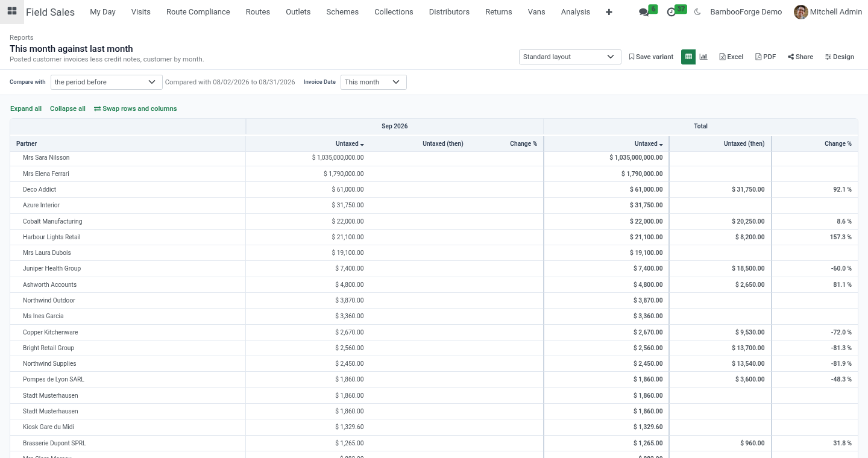
Task: Switch to the bar chart view icon
Action: coord(703,57)
